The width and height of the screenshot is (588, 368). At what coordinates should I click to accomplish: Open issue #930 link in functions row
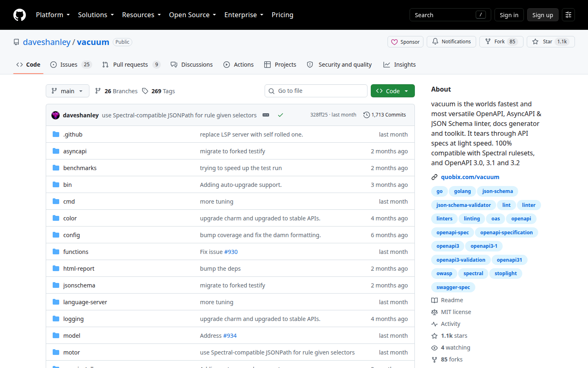tap(231, 252)
